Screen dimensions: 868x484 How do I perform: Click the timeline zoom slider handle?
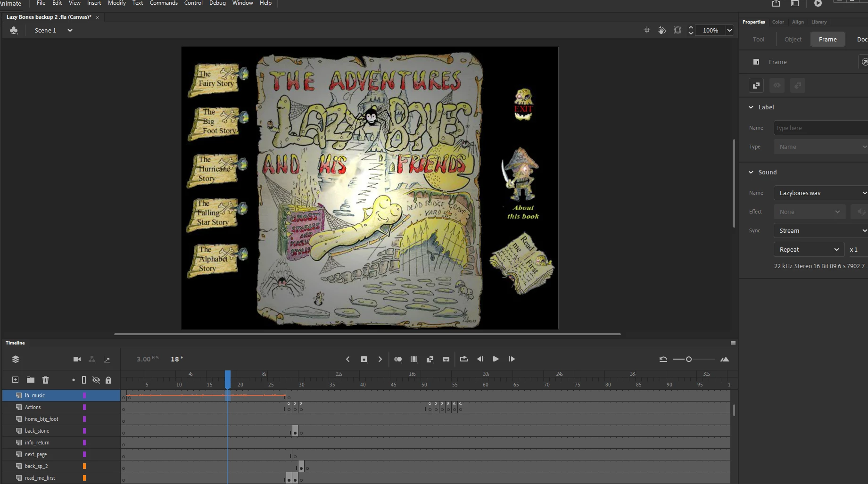pyautogui.click(x=689, y=359)
